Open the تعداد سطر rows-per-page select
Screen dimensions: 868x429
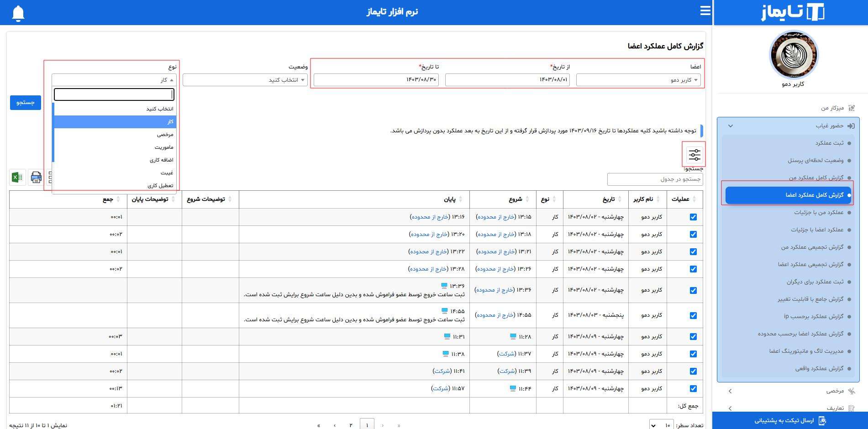(661, 425)
